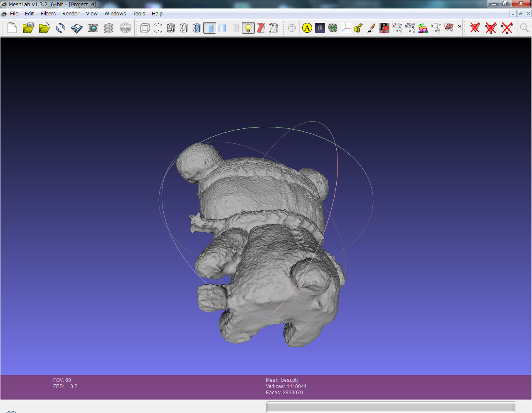Choose the Select Vertexes tool
The width and height of the screenshot is (532, 413).
[x=436, y=28]
